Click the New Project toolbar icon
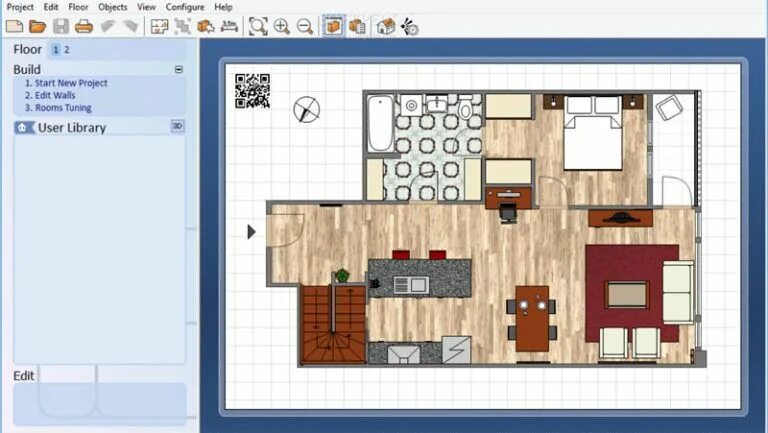Image resolution: width=768 pixels, height=433 pixels. click(x=14, y=27)
